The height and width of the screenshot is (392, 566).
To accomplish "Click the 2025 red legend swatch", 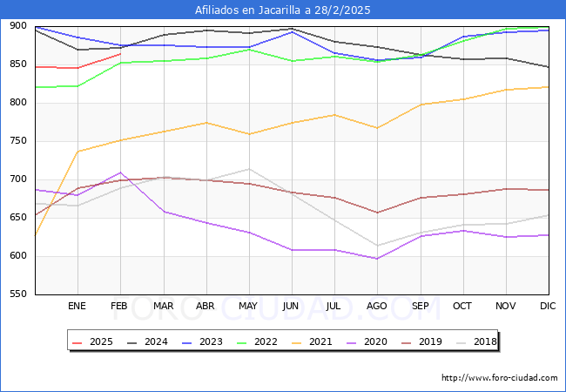I will (77, 341).
